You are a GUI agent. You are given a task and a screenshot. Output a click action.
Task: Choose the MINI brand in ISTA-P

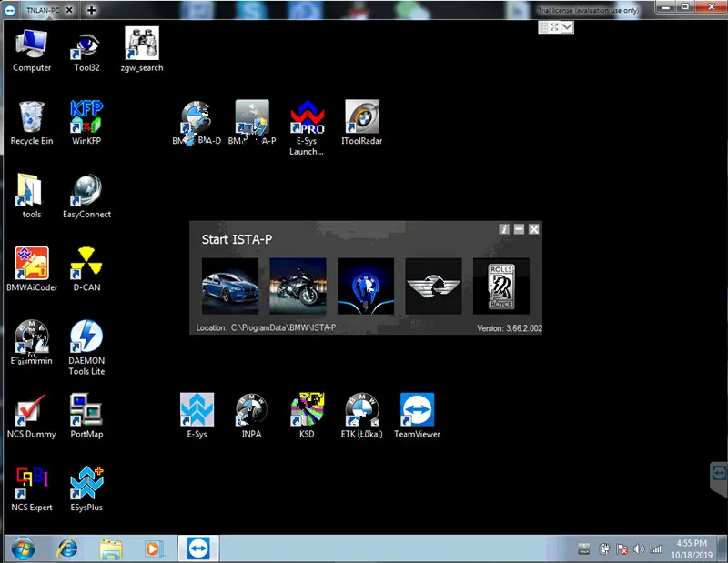[434, 287]
